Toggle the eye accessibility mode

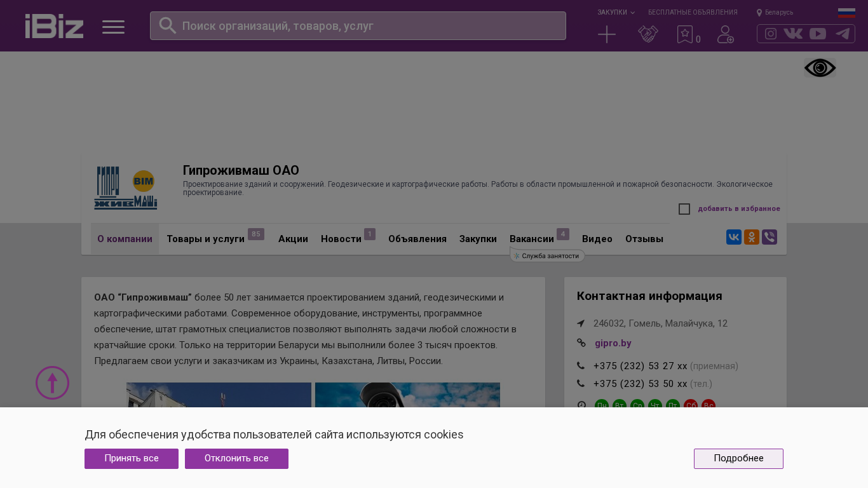coord(820,68)
